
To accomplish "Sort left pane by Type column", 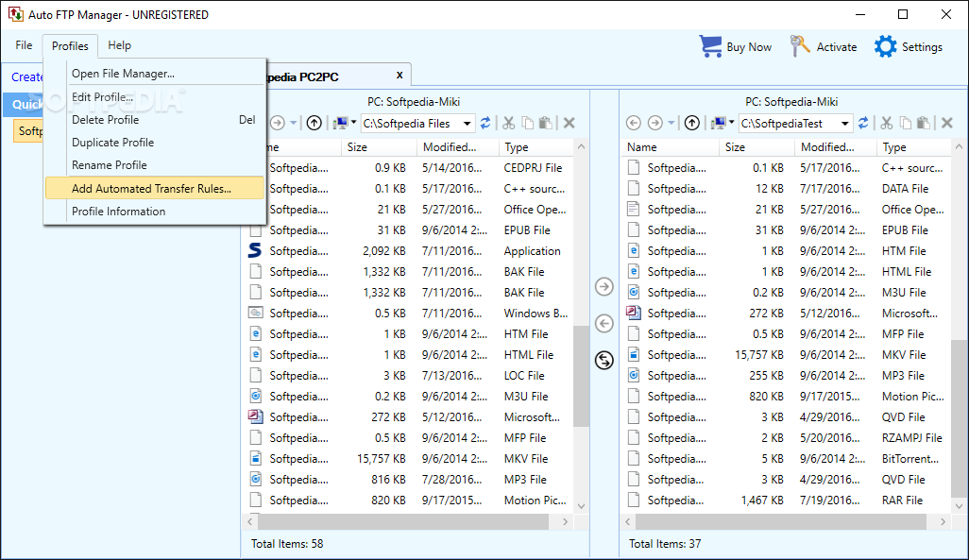I will (536, 147).
